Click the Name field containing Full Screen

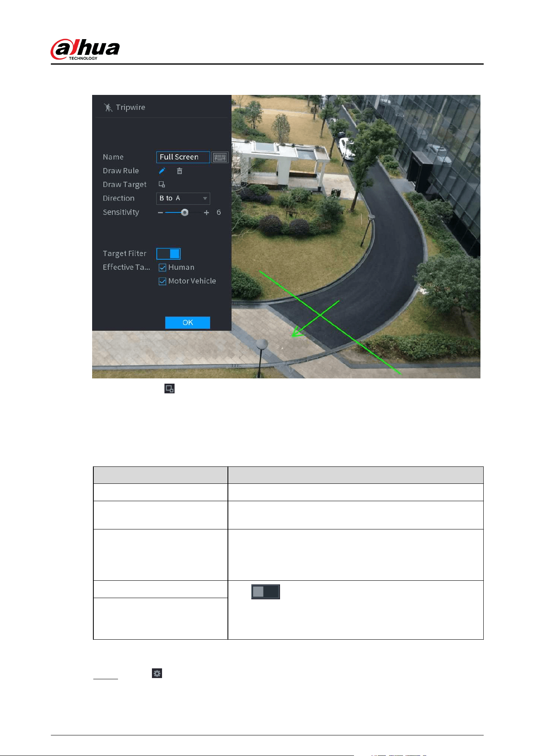183,157
